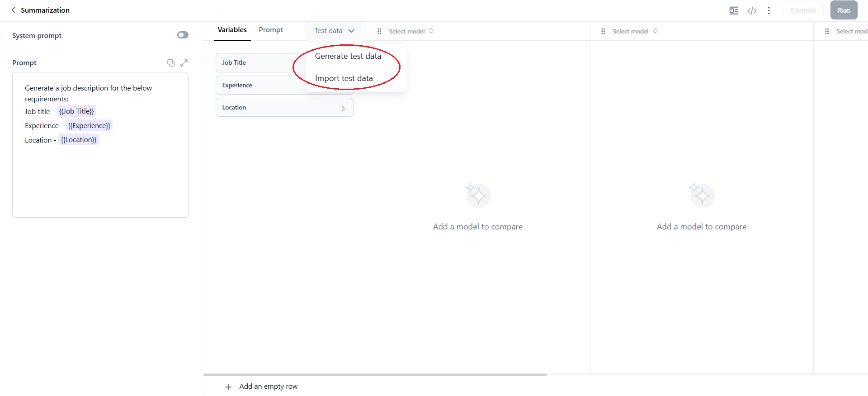Open first Select model dropdown
The width and height of the screenshot is (868, 396).
point(411,31)
